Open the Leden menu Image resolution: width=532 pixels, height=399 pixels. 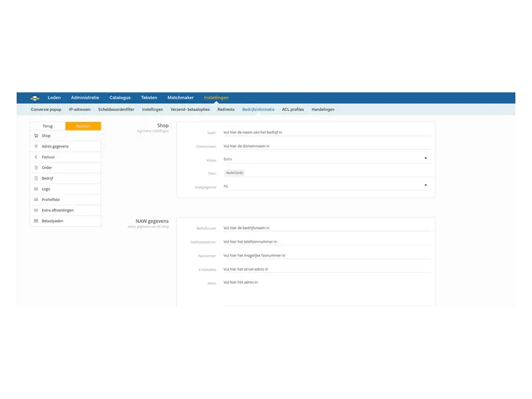pyautogui.click(x=55, y=98)
